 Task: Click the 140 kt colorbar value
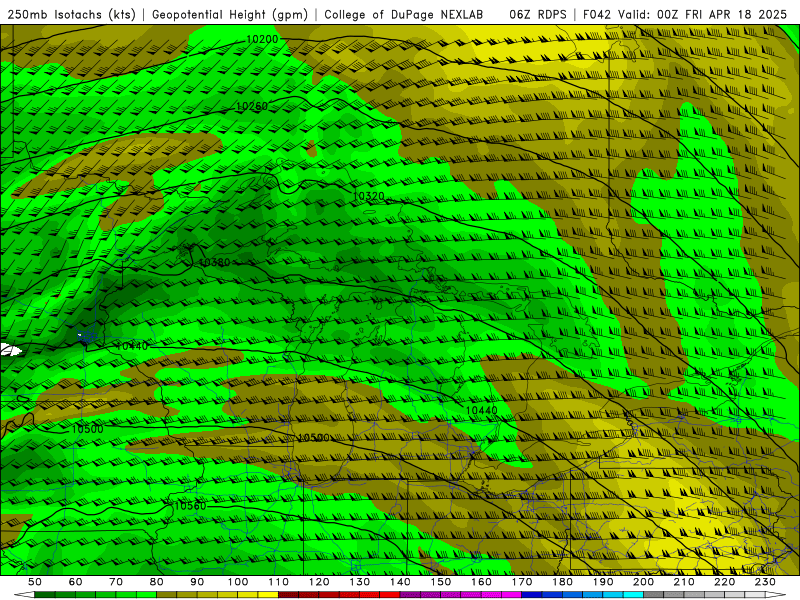[x=400, y=582]
